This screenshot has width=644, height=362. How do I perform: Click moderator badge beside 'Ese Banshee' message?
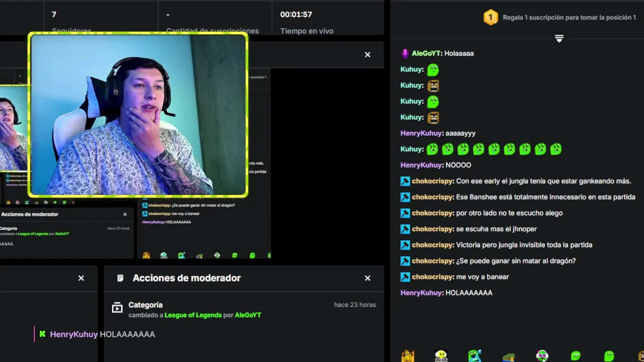click(405, 197)
